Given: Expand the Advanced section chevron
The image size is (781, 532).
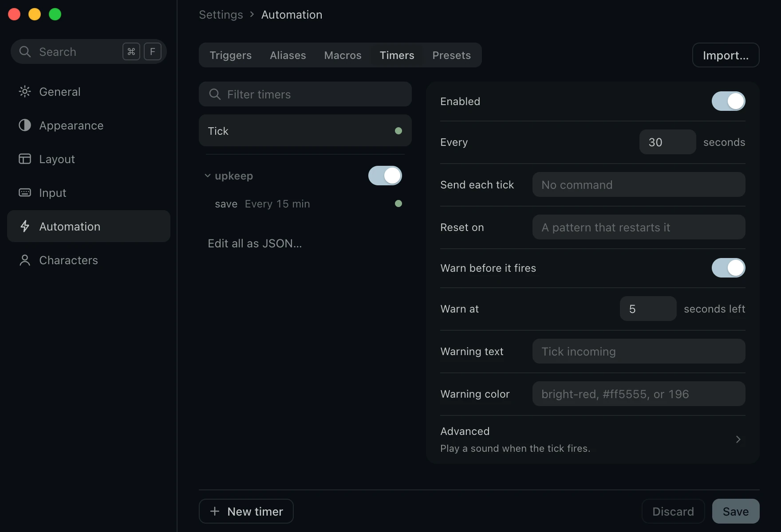Looking at the screenshot, I should [738, 439].
